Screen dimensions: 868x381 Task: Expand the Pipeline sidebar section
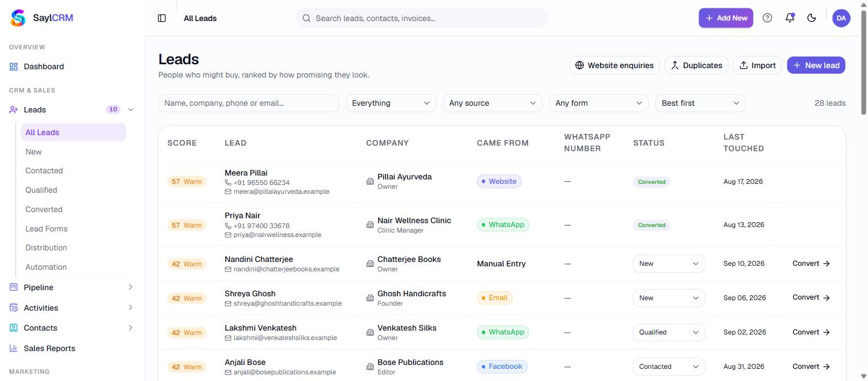click(x=131, y=287)
